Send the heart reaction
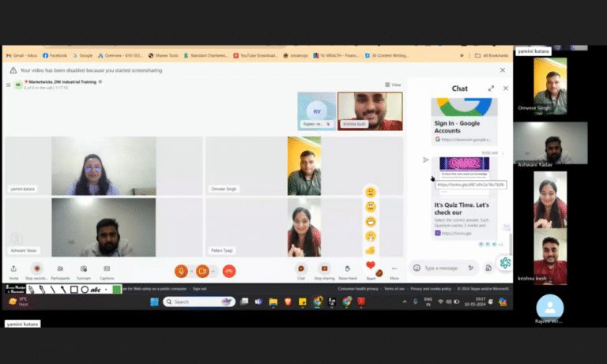This screenshot has height=364, width=607. (371, 265)
